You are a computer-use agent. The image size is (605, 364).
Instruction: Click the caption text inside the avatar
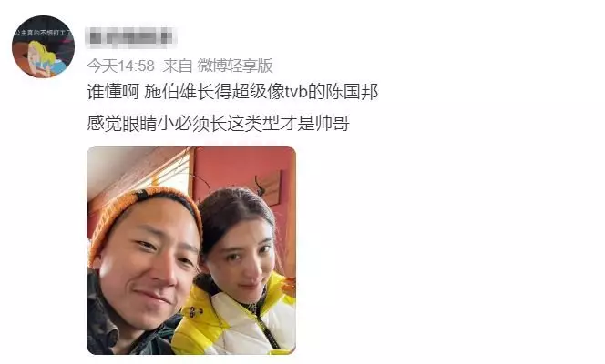click(x=43, y=33)
